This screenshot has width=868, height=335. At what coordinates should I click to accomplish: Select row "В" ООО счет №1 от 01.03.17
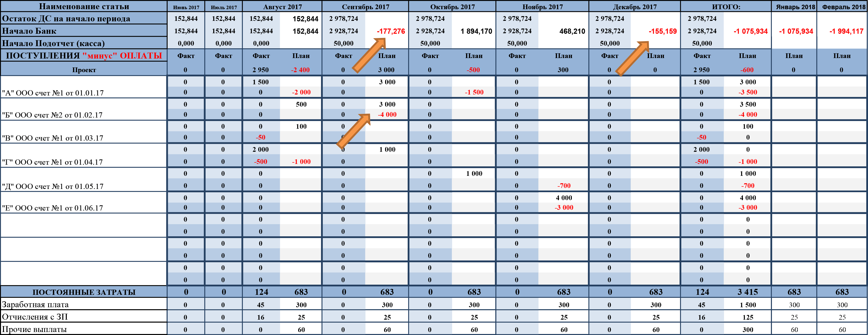pos(84,132)
